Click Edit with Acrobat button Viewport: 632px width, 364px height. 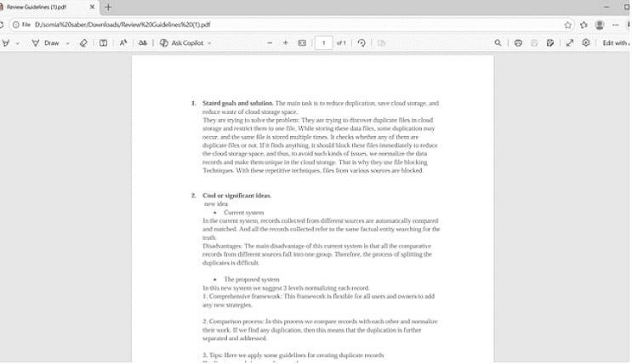point(615,43)
